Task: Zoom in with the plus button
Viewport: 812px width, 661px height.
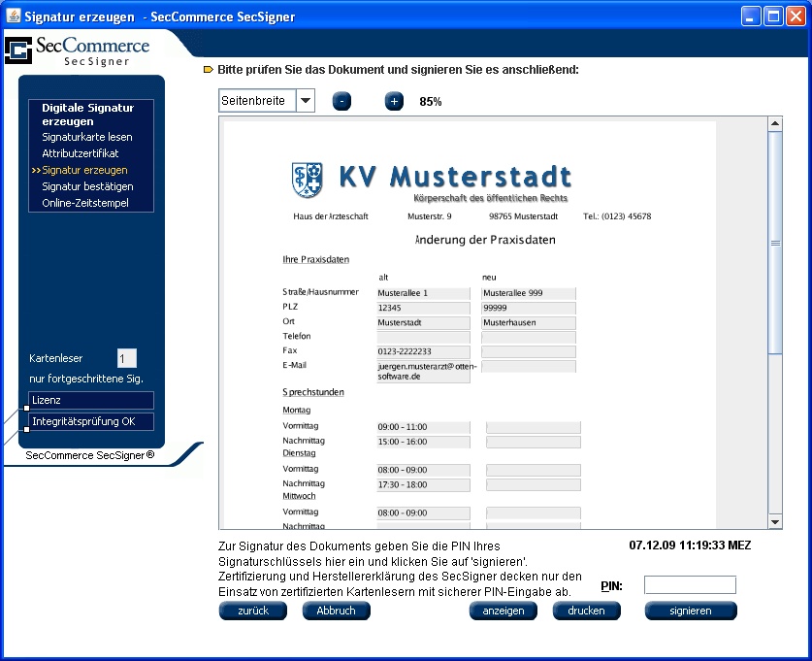Action: pyautogui.click(x=394, y=101)
